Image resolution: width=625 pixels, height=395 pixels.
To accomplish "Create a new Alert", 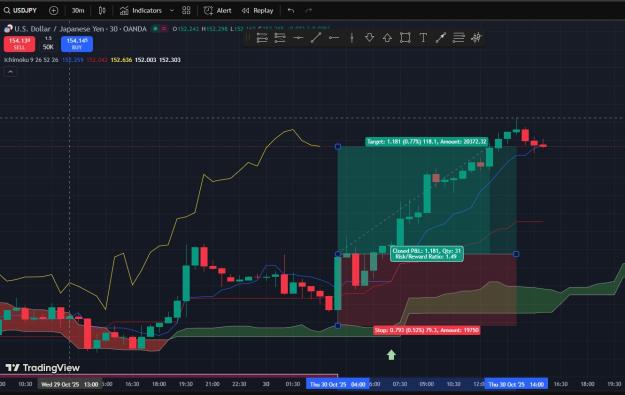I will 217,11.
